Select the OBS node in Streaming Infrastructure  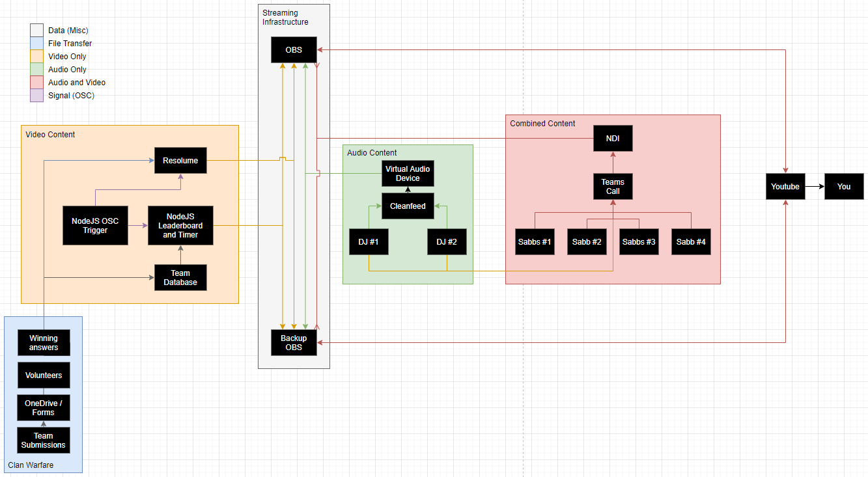coord(294,50)
